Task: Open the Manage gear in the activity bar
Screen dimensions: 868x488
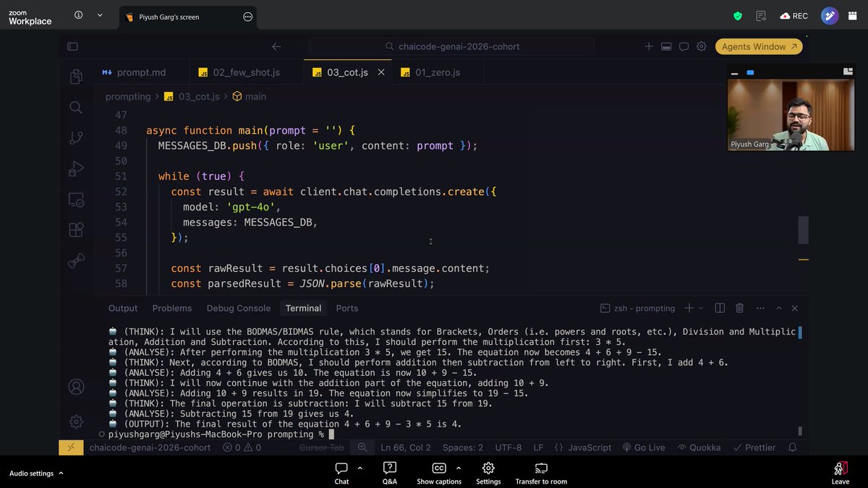Action: pyautogui.click(x=76, y=421)
